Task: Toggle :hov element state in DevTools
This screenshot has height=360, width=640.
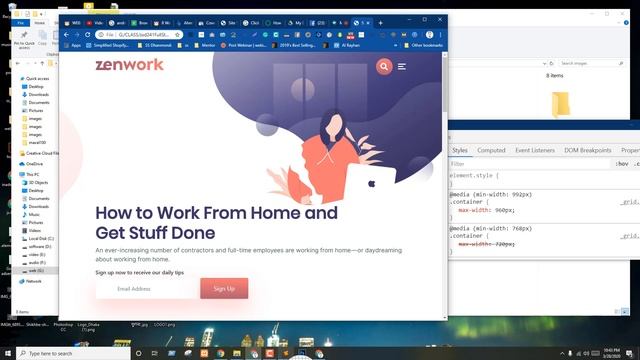Action: pyautogui.click(x=622, y=164)
